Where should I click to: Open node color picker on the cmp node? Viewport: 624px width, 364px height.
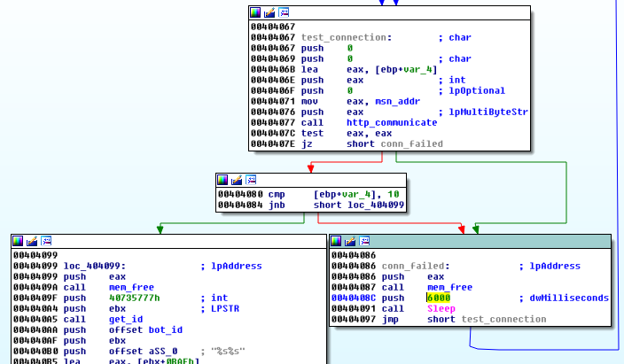222,180
